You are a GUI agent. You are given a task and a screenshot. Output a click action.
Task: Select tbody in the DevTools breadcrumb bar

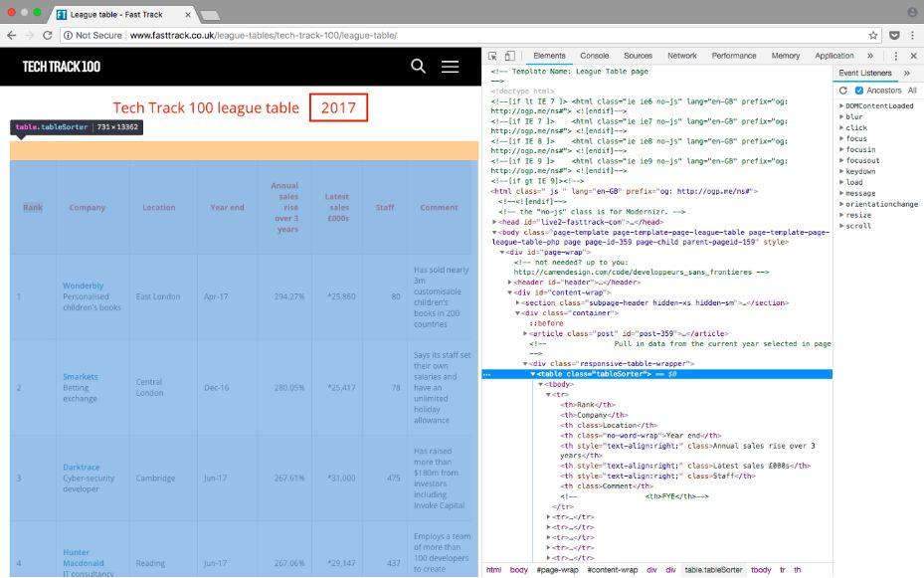[x=761, y=569]
